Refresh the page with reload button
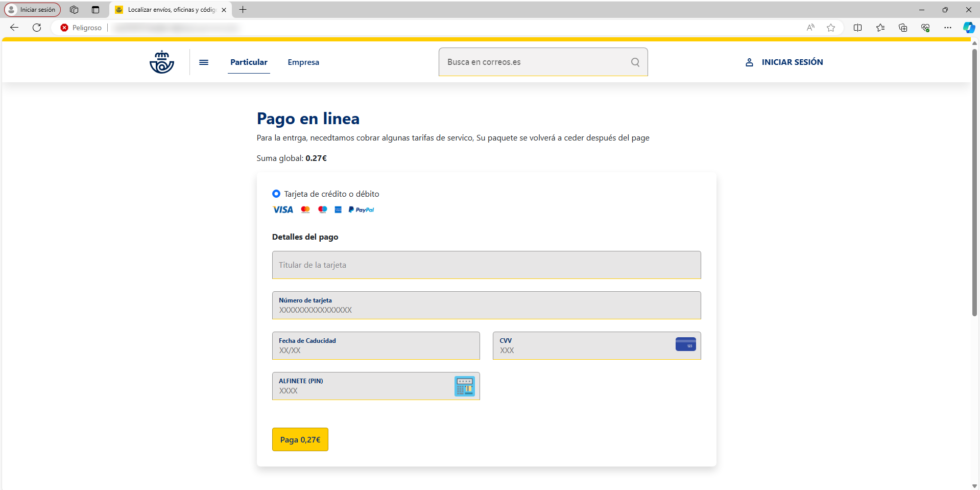Image resolution: width=980 pixels, height=490 pixels. 37,28
